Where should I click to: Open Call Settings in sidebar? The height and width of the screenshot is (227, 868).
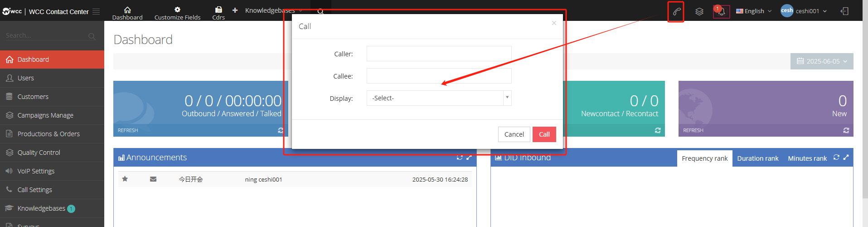coord(52,190)
